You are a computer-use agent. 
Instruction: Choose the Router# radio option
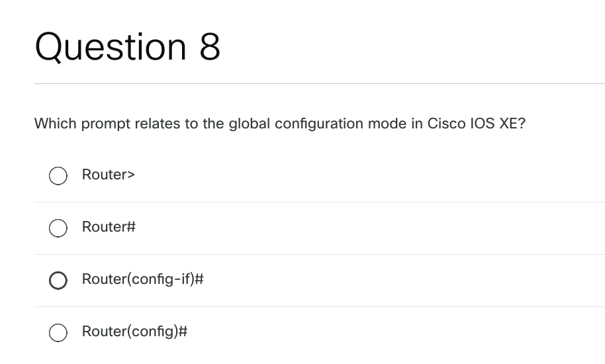click(58, 228)
